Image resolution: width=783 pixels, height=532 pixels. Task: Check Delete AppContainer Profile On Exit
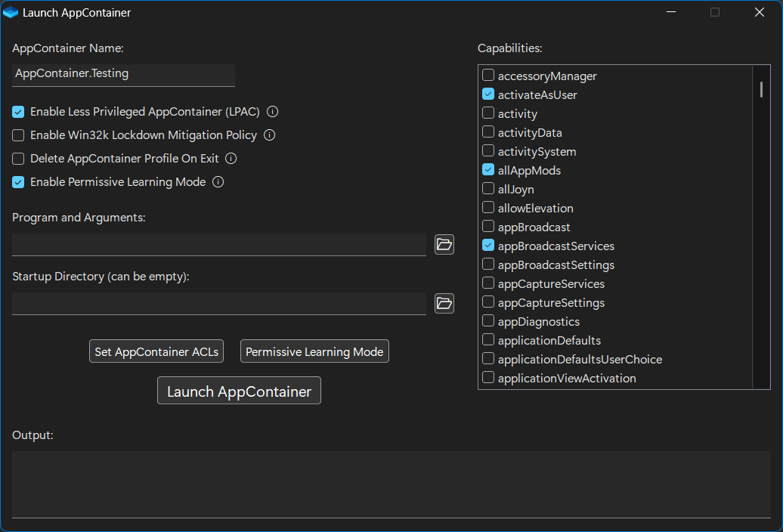tap(18, 159)
